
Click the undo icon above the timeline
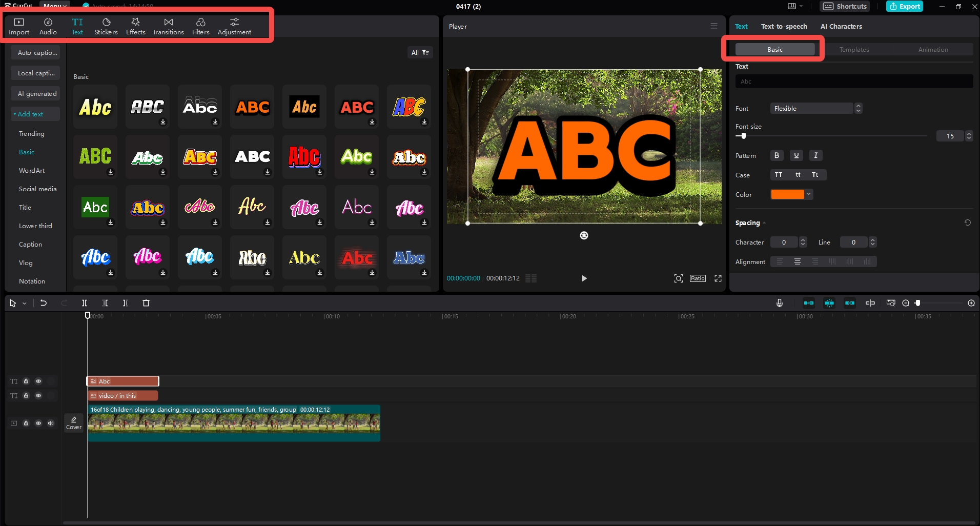[x=43, y=303]
